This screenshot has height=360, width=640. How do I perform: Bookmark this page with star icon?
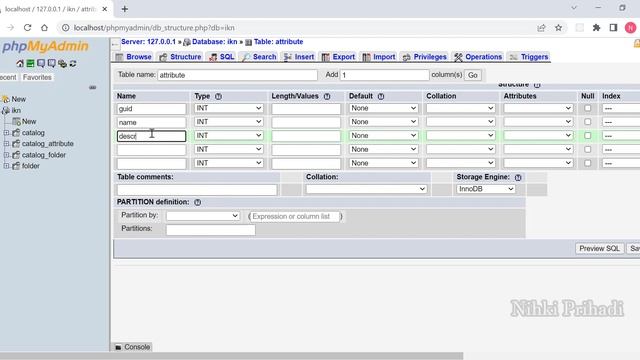click(558, 28)
